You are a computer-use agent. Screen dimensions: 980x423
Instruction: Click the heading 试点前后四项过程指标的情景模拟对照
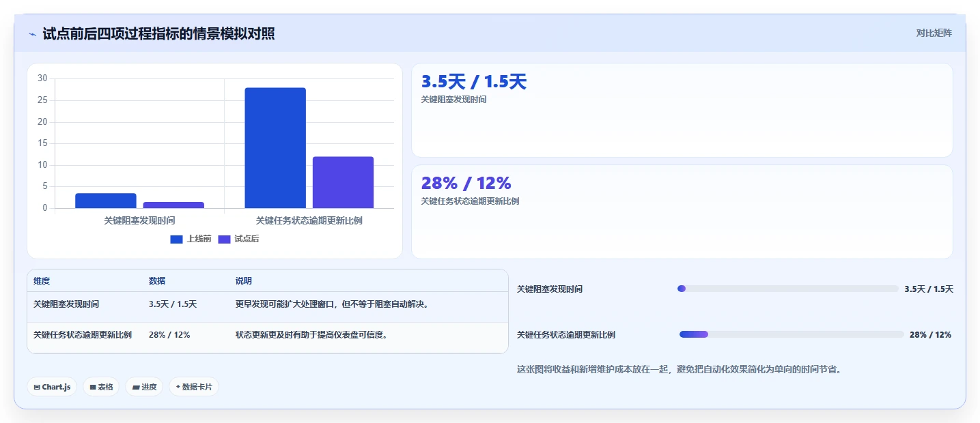[x=158, y=33]
